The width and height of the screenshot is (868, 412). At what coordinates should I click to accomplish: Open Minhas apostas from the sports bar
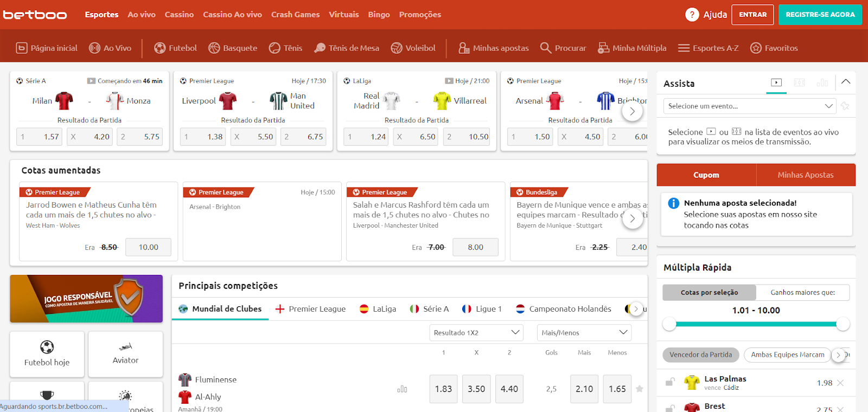click(x=493, y=48)
